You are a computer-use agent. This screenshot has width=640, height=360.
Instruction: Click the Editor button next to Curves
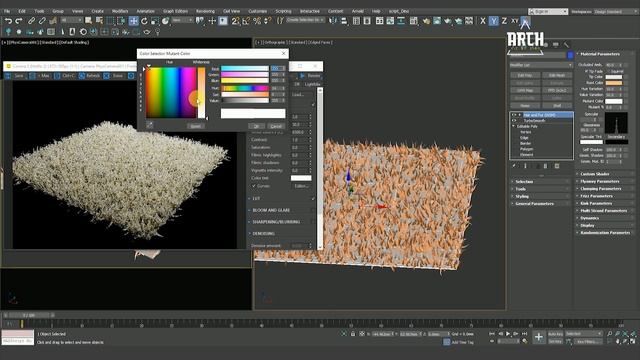(302, 186)
